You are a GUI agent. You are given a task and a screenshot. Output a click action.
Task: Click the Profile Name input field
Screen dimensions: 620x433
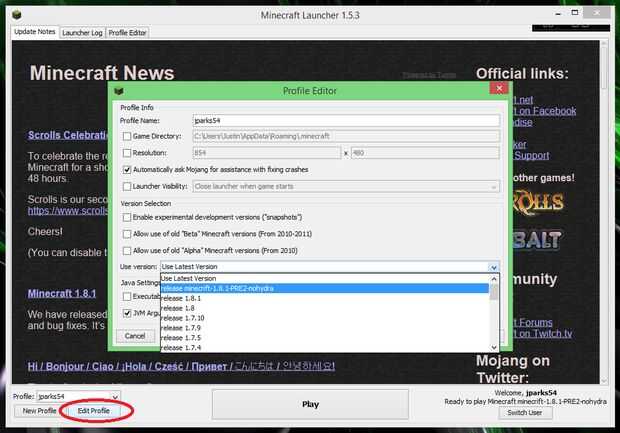346,121
